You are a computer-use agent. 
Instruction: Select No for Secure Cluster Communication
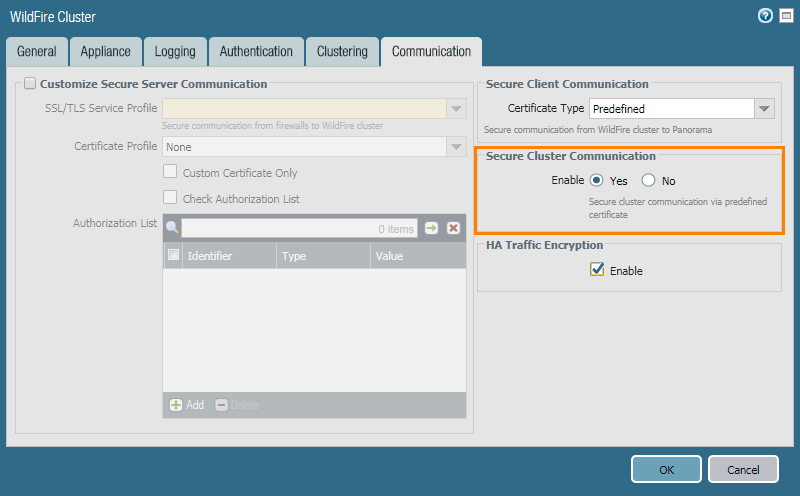click(648, 181)
